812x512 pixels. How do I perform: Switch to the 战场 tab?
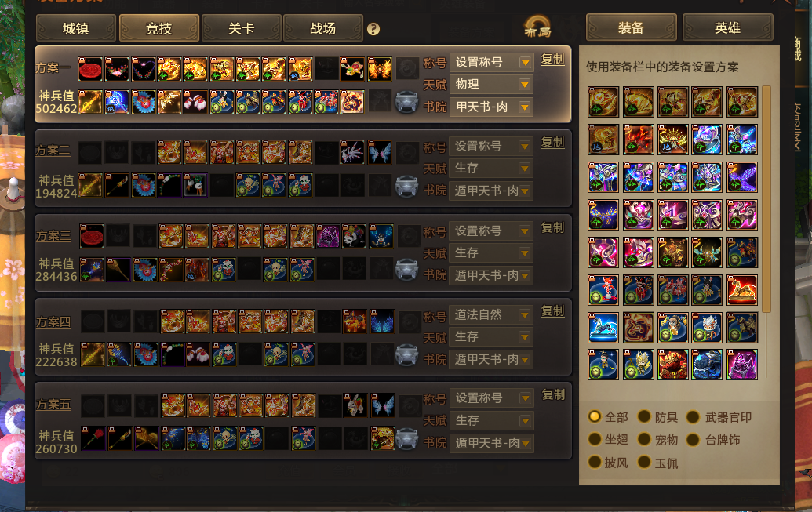323,28
